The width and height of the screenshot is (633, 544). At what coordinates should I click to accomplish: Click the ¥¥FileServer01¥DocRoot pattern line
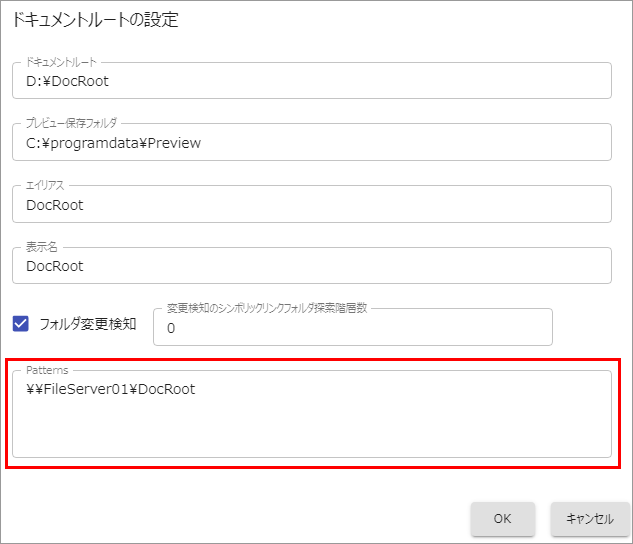pos(111,389)
